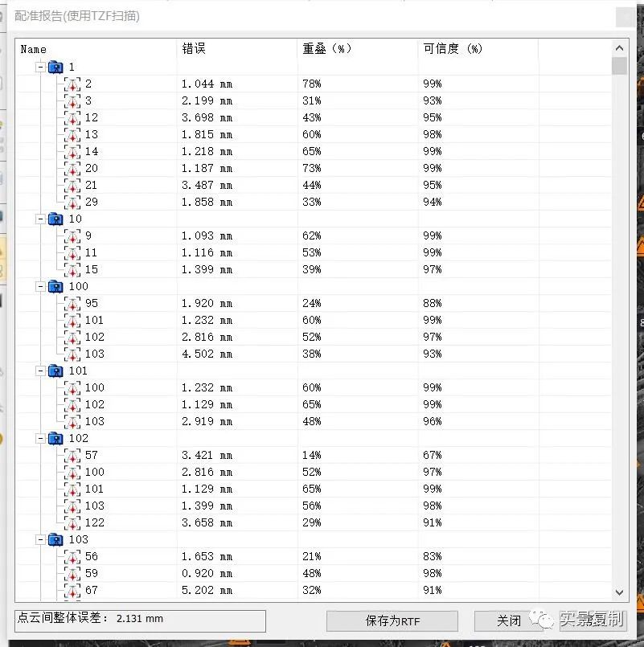Screen dimensions: 644x647
Task: Click the target icon of scan 9
Action: (x=72, y=236)
